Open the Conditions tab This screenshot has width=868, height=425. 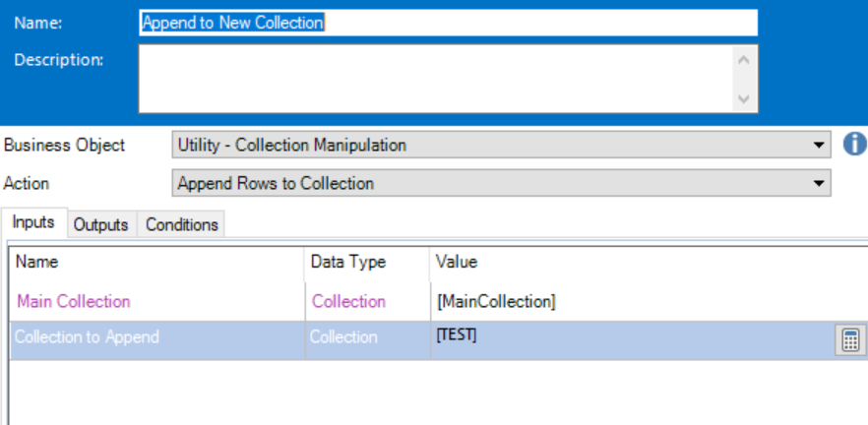pyautogui.click(x=182, y=224)
